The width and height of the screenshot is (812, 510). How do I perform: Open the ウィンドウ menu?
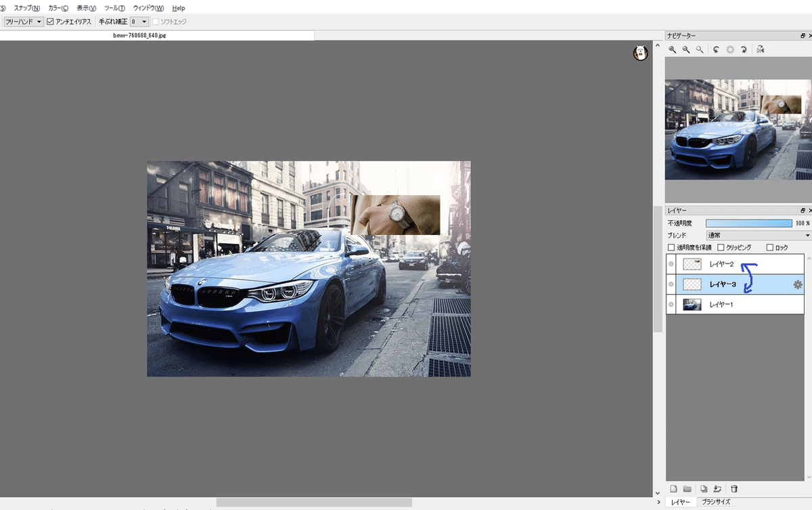tap(148, 7)
